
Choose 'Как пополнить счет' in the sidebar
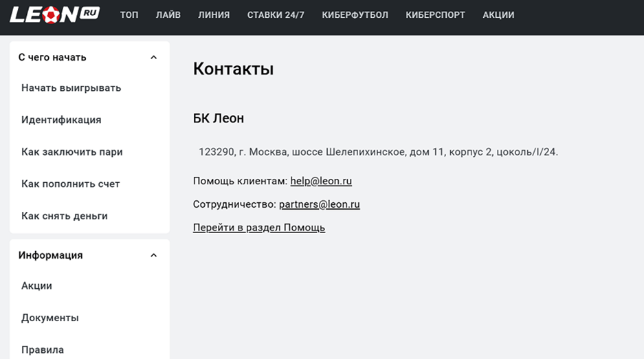(71, 184)
